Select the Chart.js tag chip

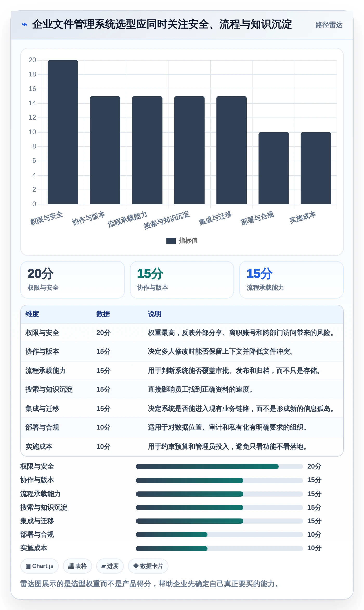pos(40,566)
